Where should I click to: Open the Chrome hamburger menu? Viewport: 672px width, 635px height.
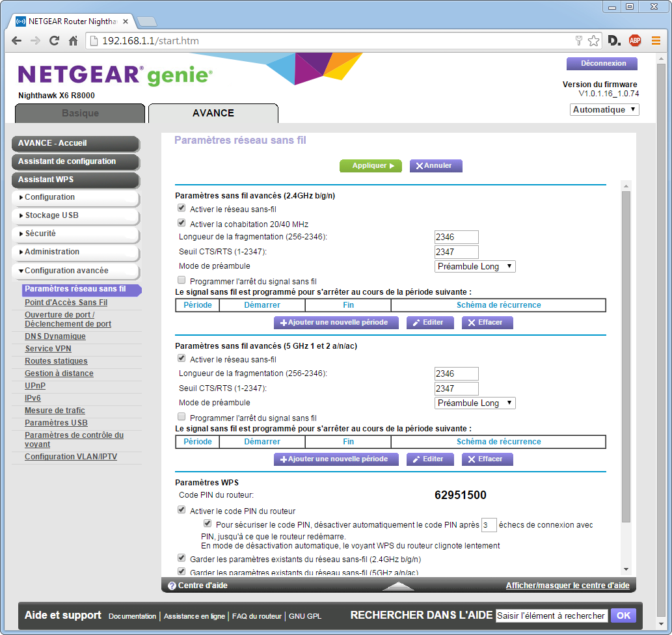[x=656, y=40]
